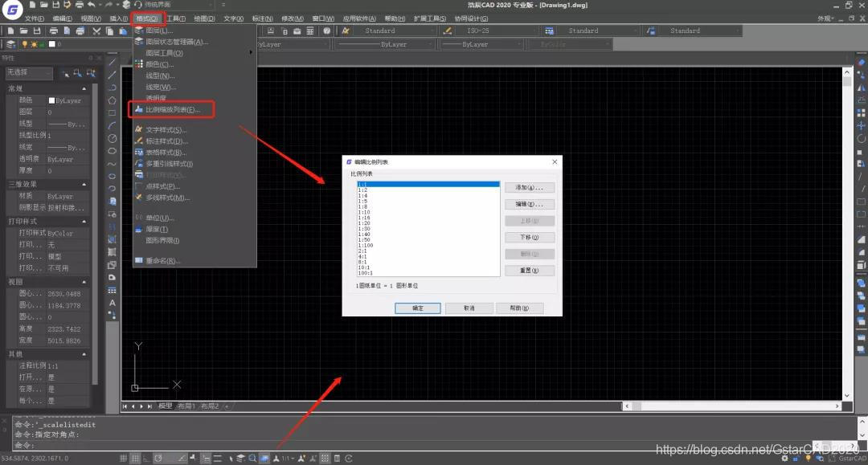The width and height of the screenshot is (868, 465).
Task: Open the multileader style Standard dropdown
Action: (x=700, y=31)
